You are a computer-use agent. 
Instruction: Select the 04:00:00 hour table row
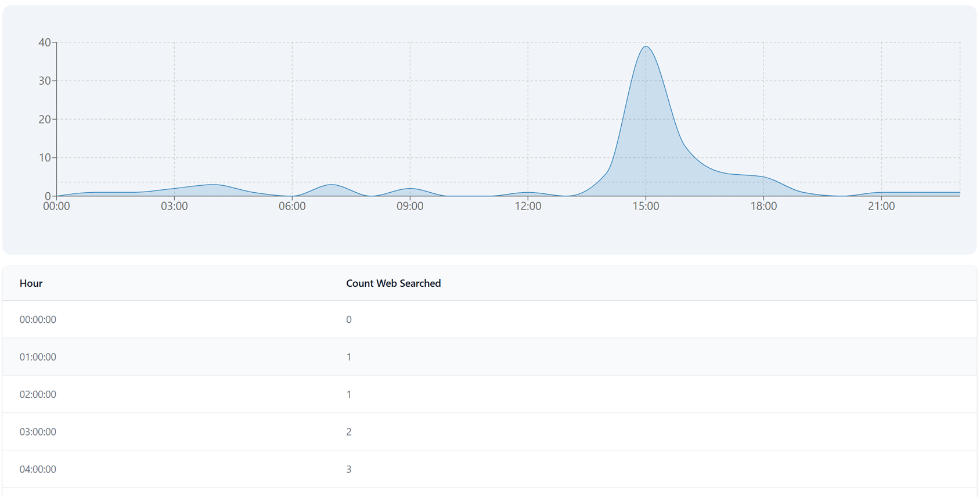(38, 469)
